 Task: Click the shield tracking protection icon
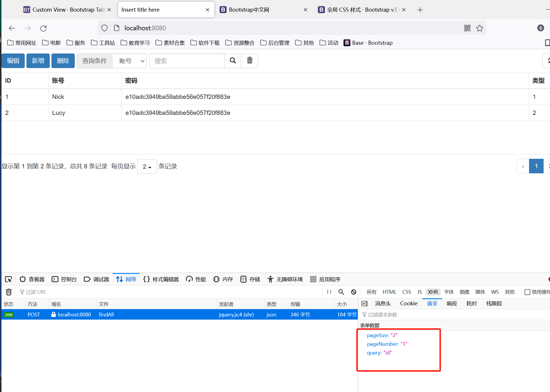pyautogui.click(x=104, y=28)
